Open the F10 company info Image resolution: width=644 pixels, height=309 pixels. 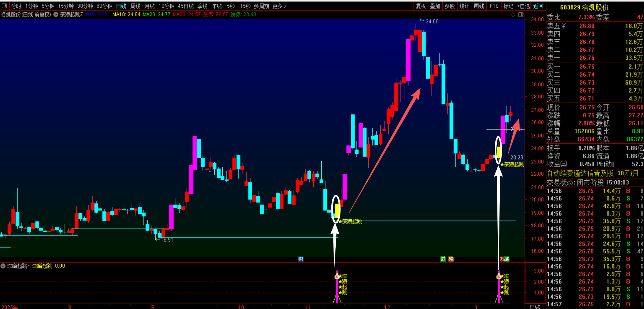point(494,6)
